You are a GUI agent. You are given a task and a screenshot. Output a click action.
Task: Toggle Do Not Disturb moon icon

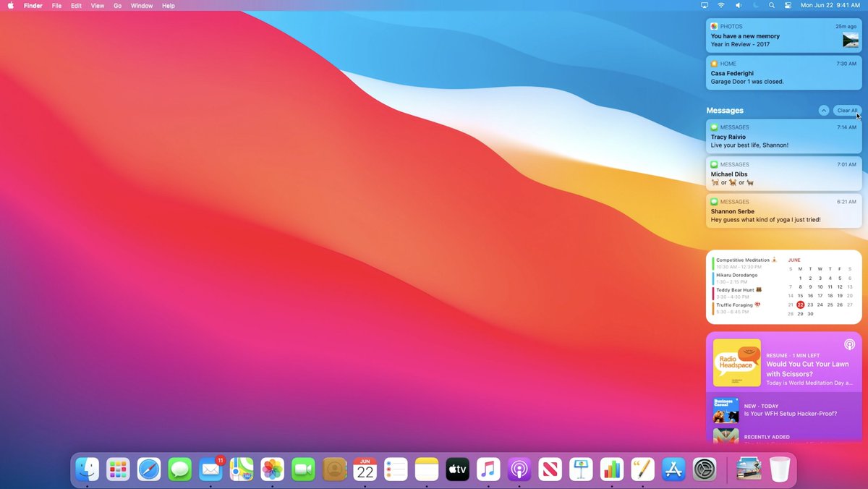pyautogui.click(x=755, y=5)
